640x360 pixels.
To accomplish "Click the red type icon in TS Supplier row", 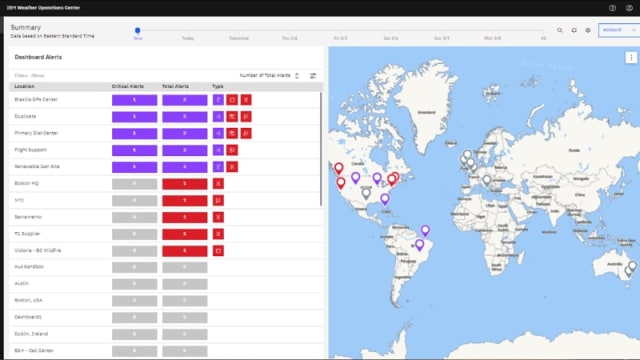I will [x=218, y=234].
